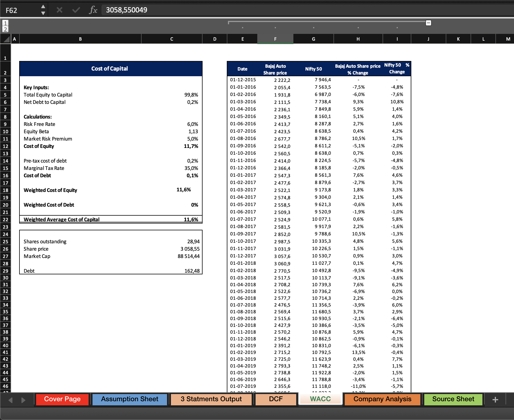The image size is (514, 420).
Task: Select column F header
Action: click(275, 39)
